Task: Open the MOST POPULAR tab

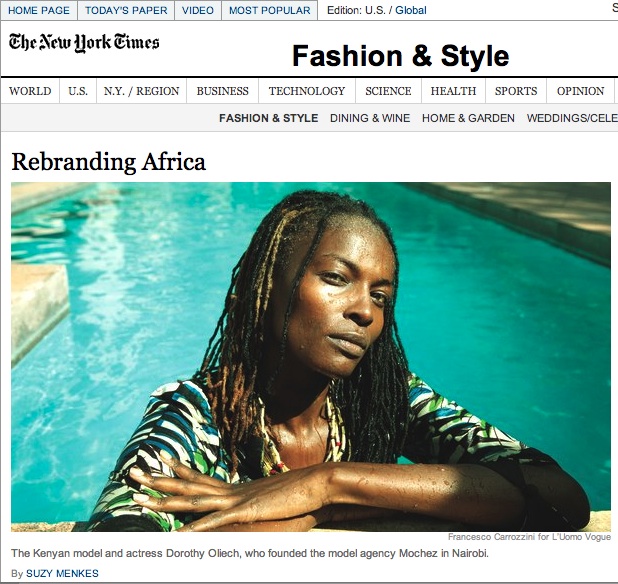Action: 270,10
